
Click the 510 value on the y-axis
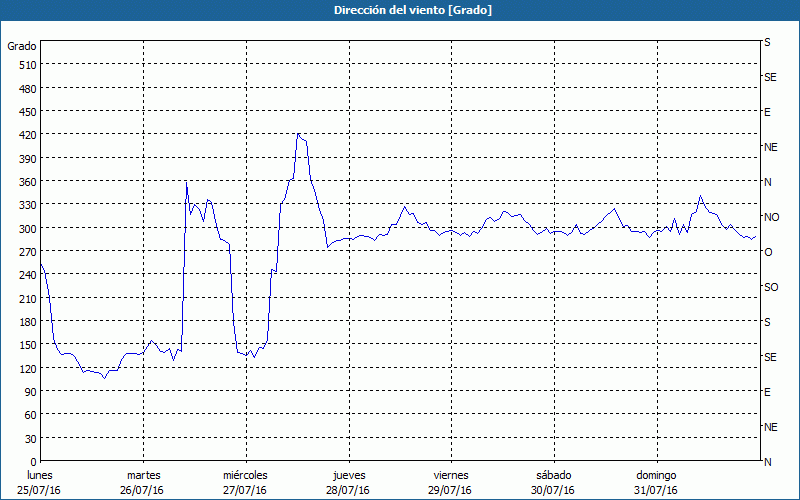point(27,65)
